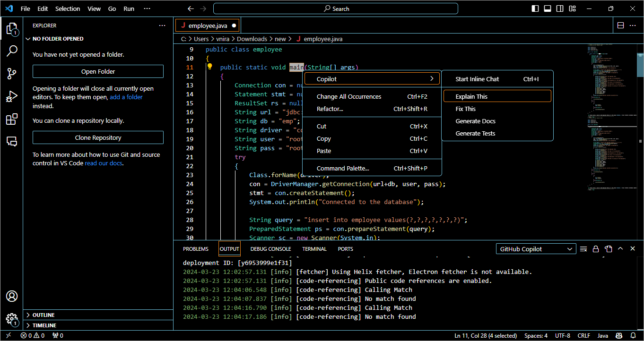Toggle the bottom panel visibility

tap(548, 9)
